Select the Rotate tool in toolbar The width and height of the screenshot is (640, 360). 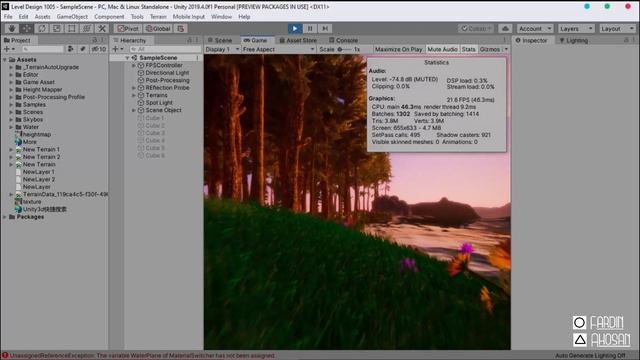[42, 29]
